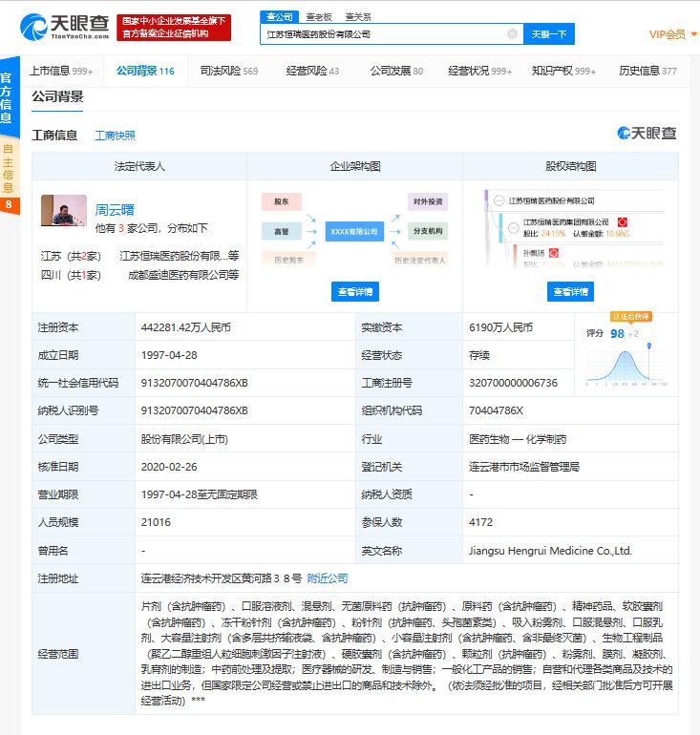This screenshot has width=700, height=735.
Task: Click the red 国家中小企业发展基金旗下 banner
Action: click(x=174, y=27)
